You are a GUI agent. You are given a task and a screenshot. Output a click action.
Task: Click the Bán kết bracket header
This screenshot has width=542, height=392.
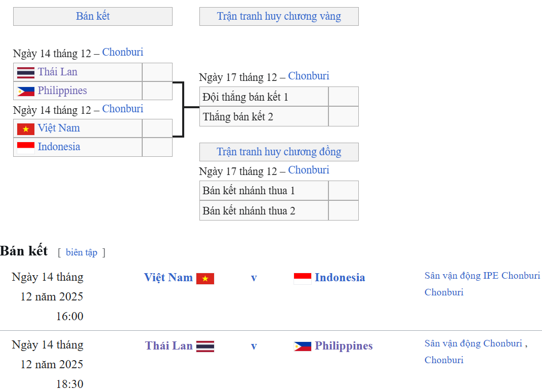coord(93,16)
